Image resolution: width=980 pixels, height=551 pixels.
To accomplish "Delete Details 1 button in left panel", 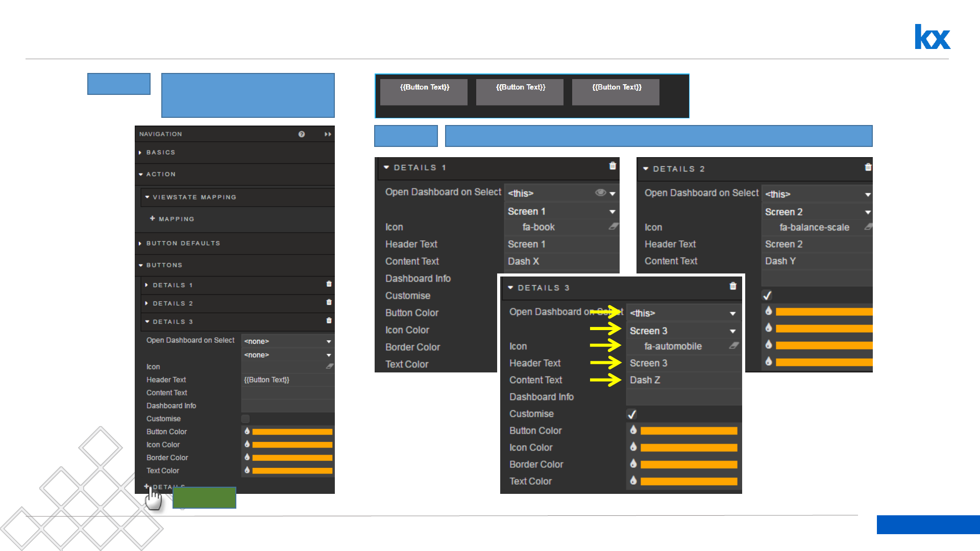I will (x=329, y=284).
